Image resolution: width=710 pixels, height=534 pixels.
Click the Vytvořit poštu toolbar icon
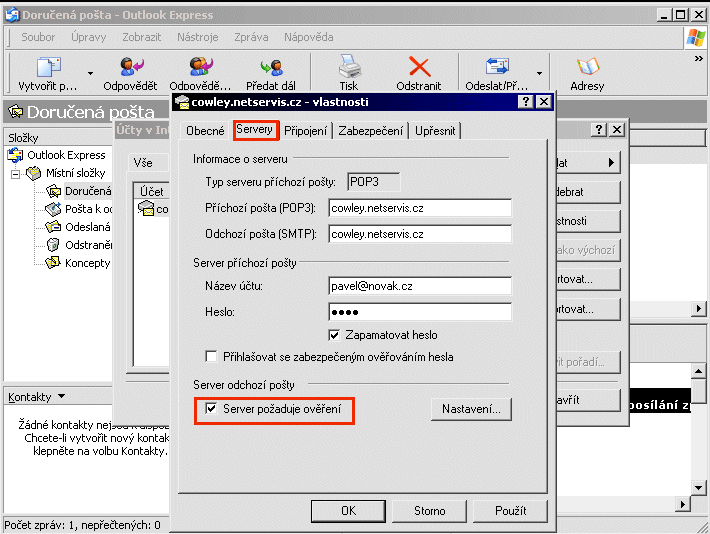pos(48,67)
